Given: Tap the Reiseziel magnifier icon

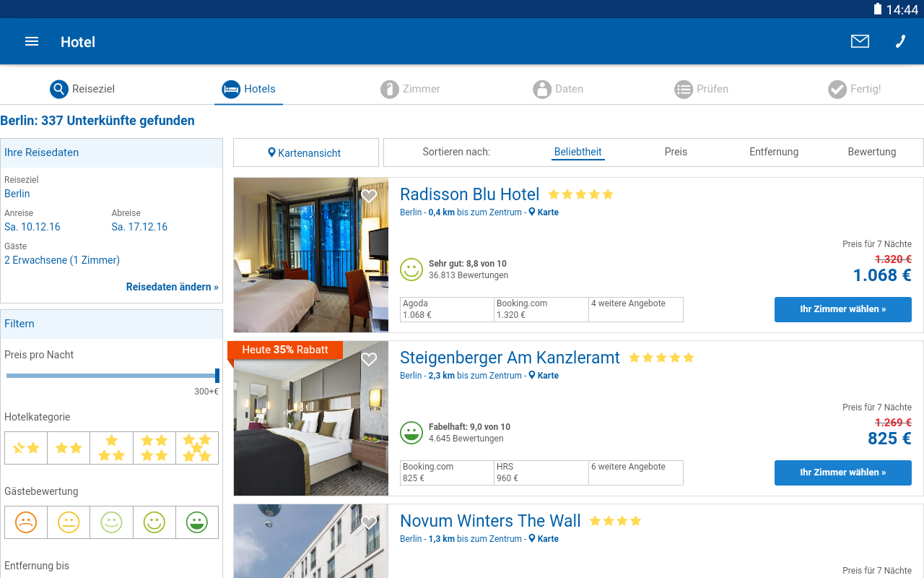Looking at the screenshot, I should click(59, 89).
